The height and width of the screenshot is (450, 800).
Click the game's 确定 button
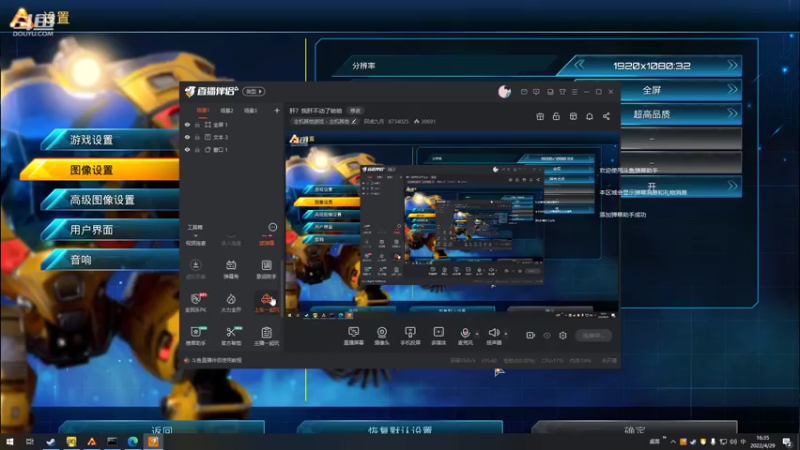(x=635, y=429)
